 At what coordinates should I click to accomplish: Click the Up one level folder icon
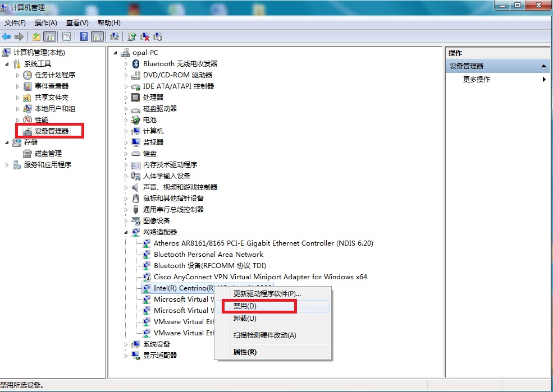(36, 36)
